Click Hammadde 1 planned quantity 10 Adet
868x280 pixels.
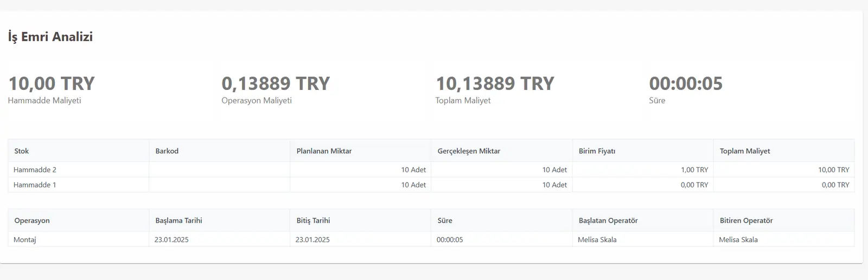point(413,185)
